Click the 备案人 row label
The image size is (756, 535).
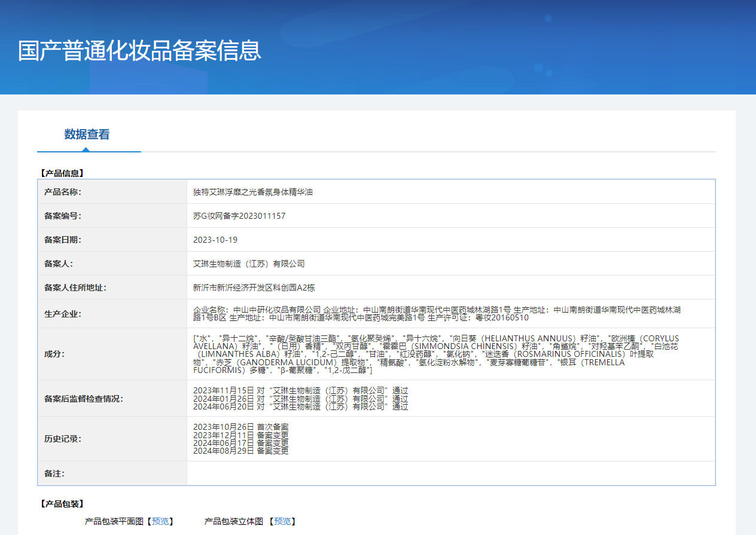(x=59, y=264)
